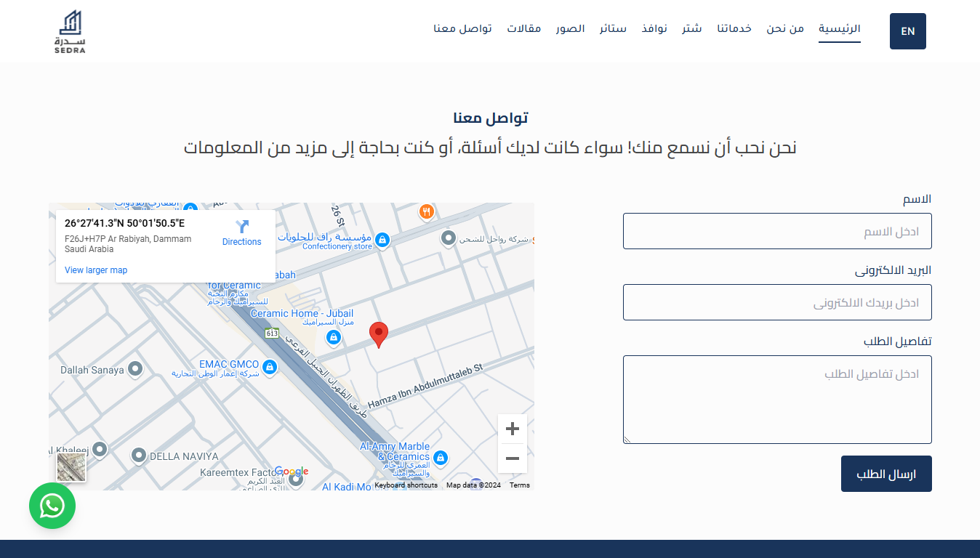Open تواصل معنا navigation item
This screenshot has width=980, height=558.
[x=463, y=29]
